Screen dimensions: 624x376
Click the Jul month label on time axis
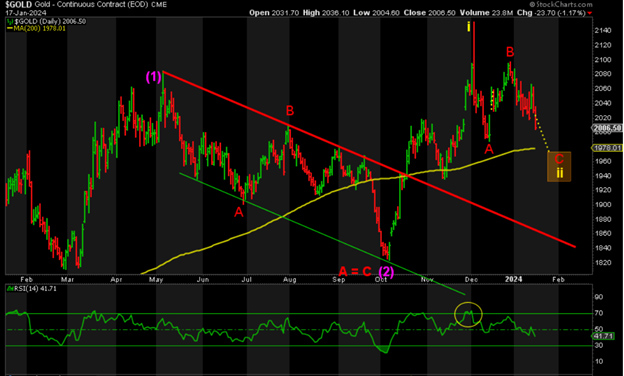(x=247, y=280)
